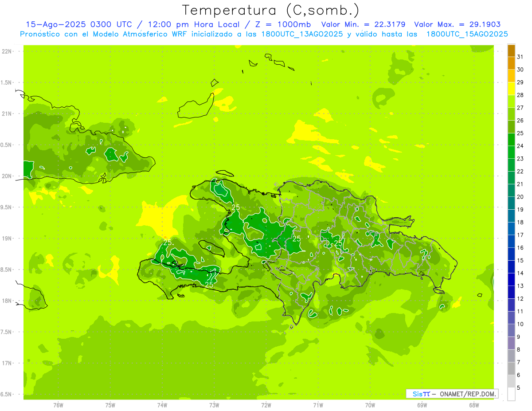Click the 'Valor Min. = 22.3179' value
The width and height of the screenshot is (532, 411).
363,24
